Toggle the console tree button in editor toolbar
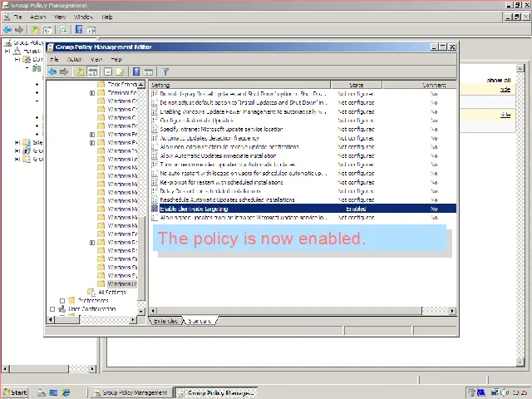The height and width of the screenshot is (399, 532). pos(92,71)
